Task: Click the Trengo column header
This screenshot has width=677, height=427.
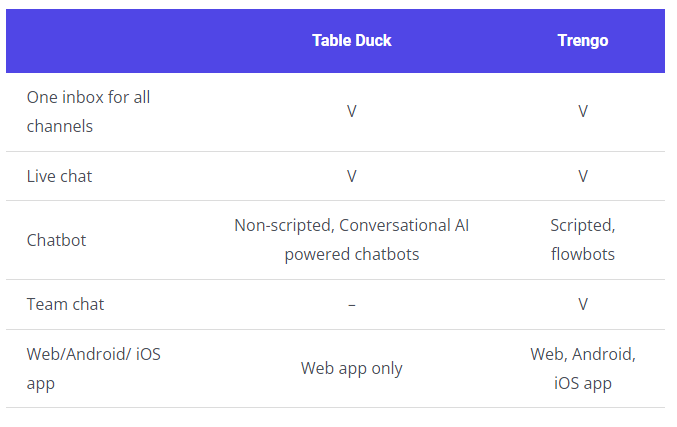Action: point(582,41)
